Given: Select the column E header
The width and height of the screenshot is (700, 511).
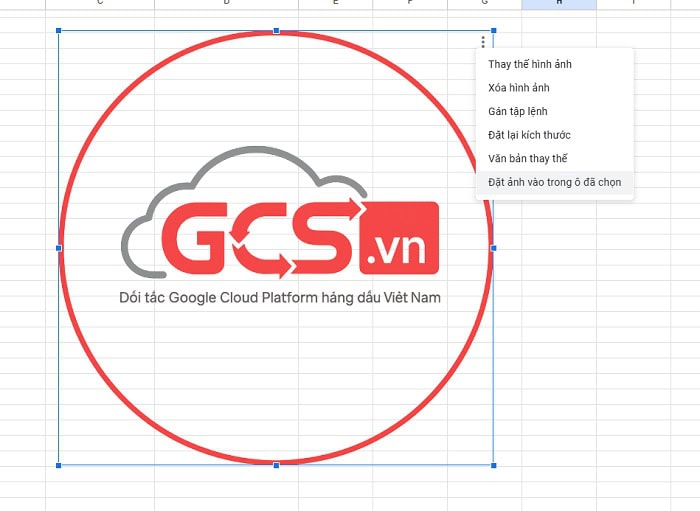Looking at the screenshot, I should [x=335, y=4].
